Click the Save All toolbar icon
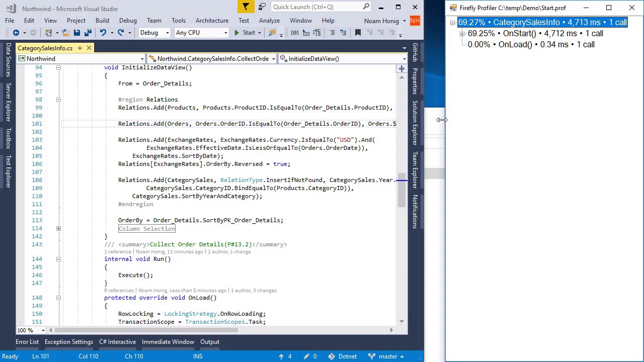 87,33
